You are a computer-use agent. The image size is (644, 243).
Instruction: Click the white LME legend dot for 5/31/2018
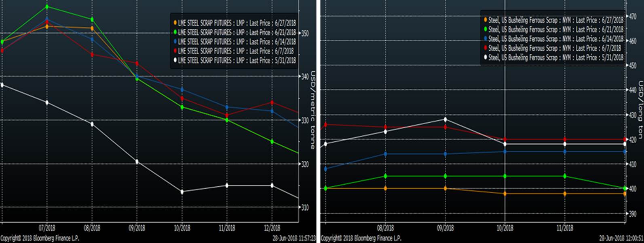point(175,60)
